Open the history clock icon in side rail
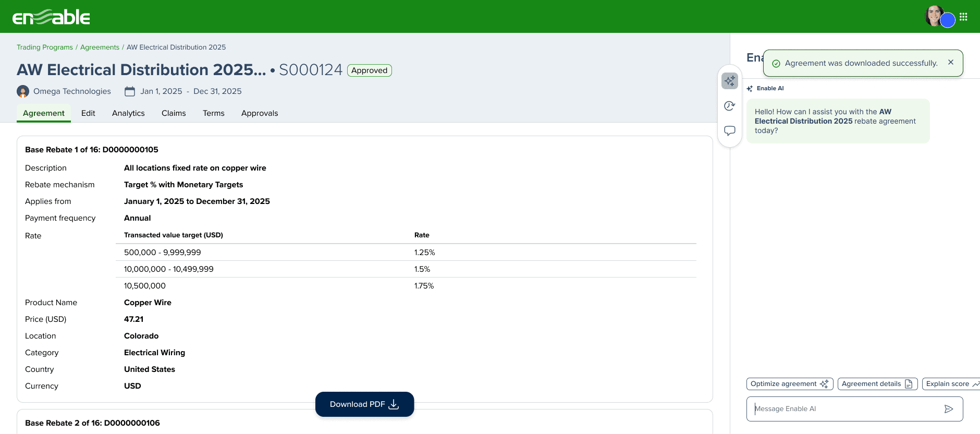The image size is (980, 434). coord(730,106)
